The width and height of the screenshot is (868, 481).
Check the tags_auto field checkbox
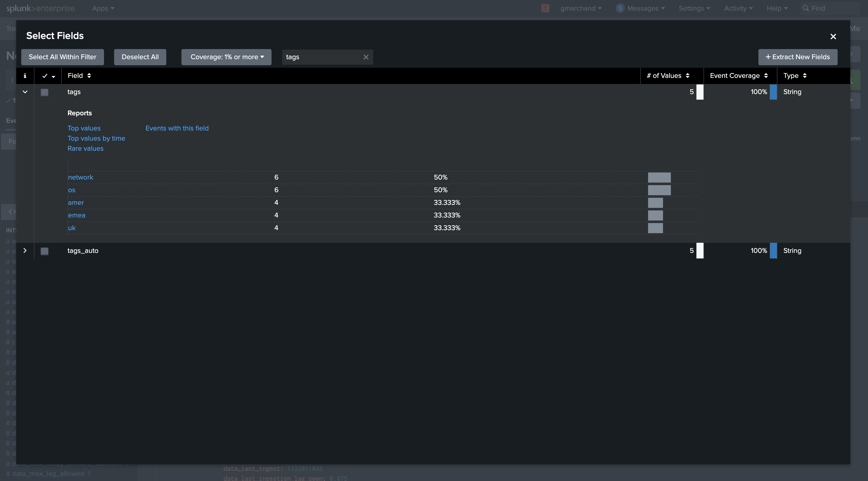pos(45,251)
